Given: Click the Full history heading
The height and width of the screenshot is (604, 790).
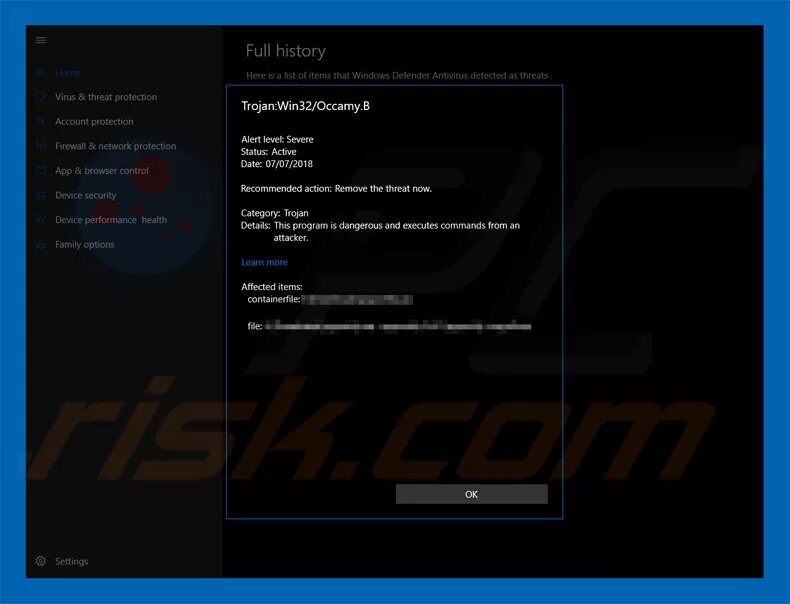Looking at the screenshot, I should coord(286,51).
